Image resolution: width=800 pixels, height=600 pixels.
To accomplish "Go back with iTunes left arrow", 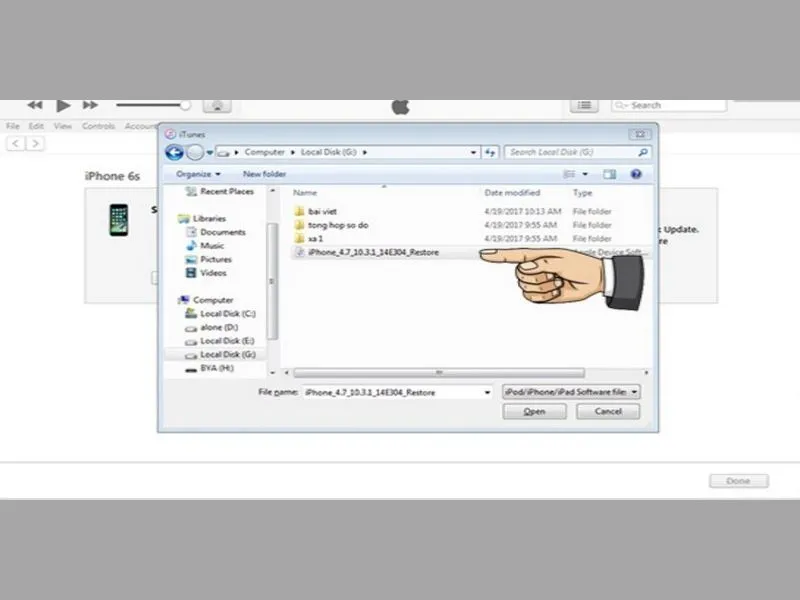I will (x=16, y=143).
